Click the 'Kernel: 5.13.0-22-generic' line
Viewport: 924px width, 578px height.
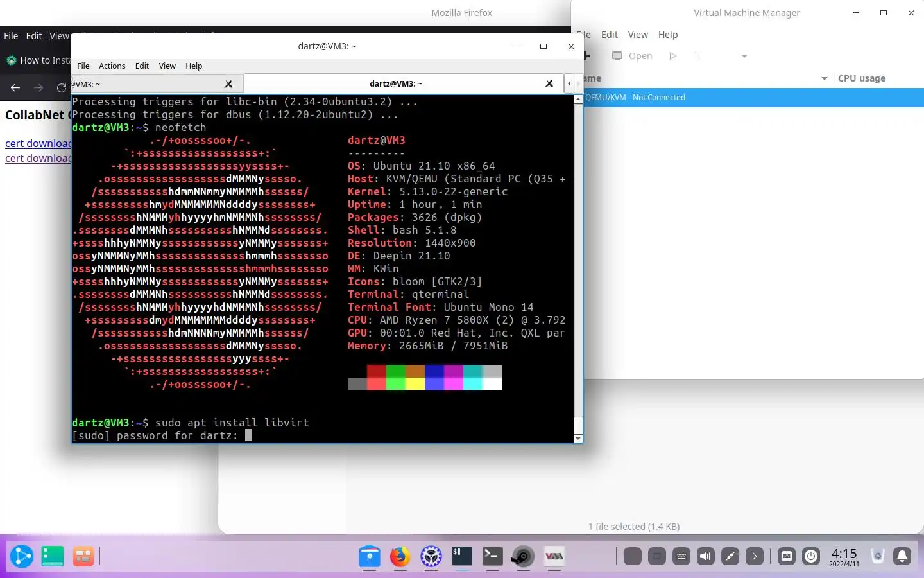pos(427,191)
